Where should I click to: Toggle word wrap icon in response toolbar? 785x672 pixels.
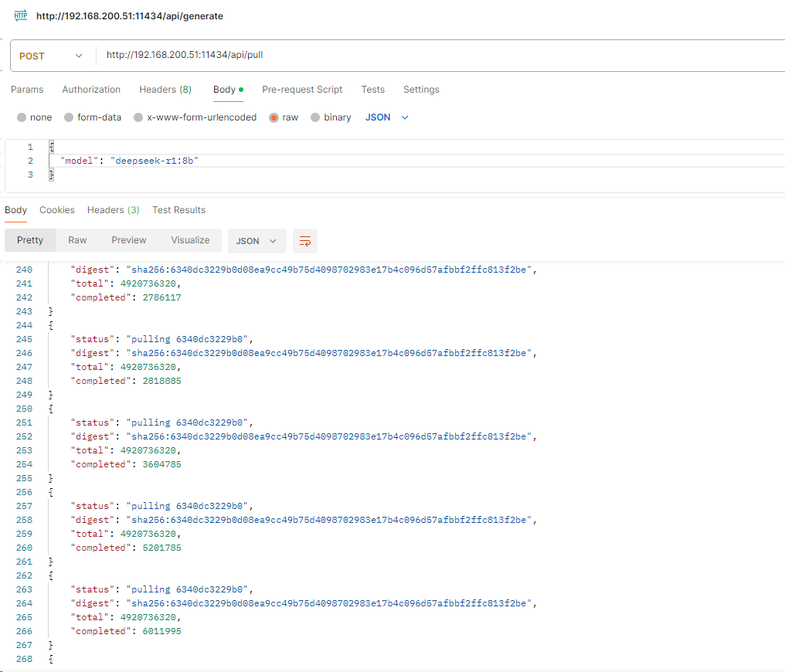point(305,241)
